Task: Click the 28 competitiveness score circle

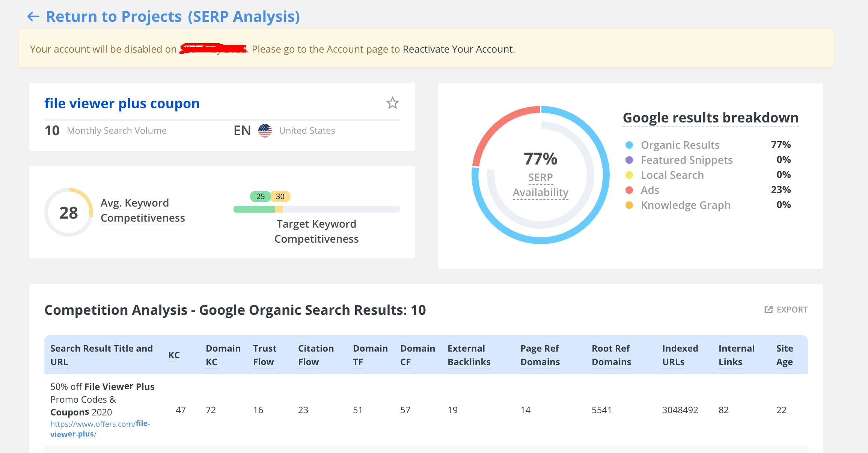Action: click(69, 212)
